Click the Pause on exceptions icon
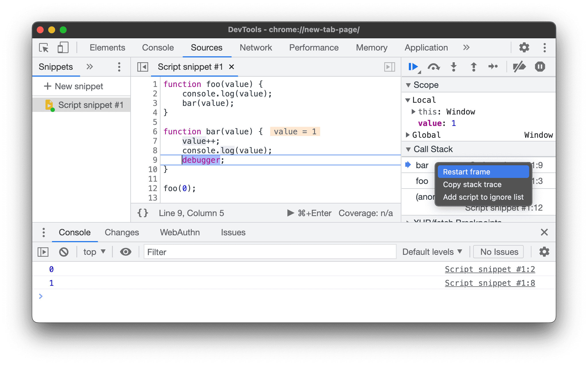The height and width of the screenshot is (365, 588). tap(540, 67)
